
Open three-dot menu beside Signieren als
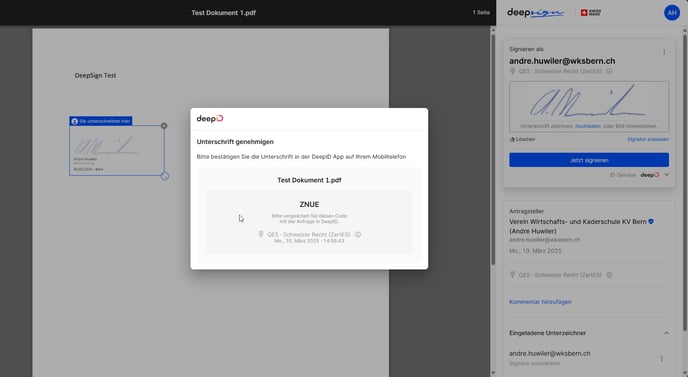point(664,52)
